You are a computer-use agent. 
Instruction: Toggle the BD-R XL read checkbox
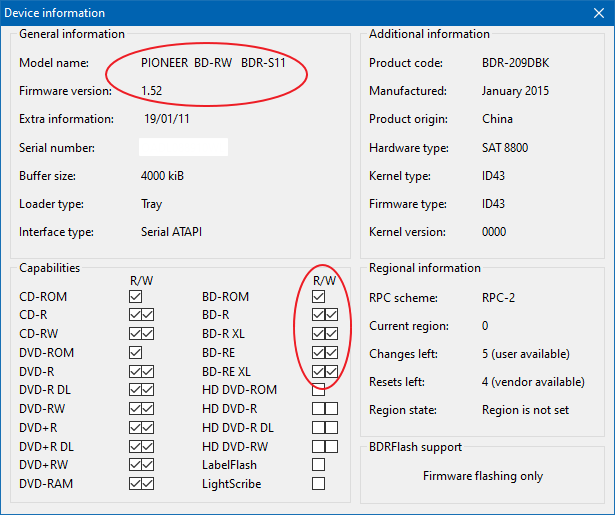[318, 333]
